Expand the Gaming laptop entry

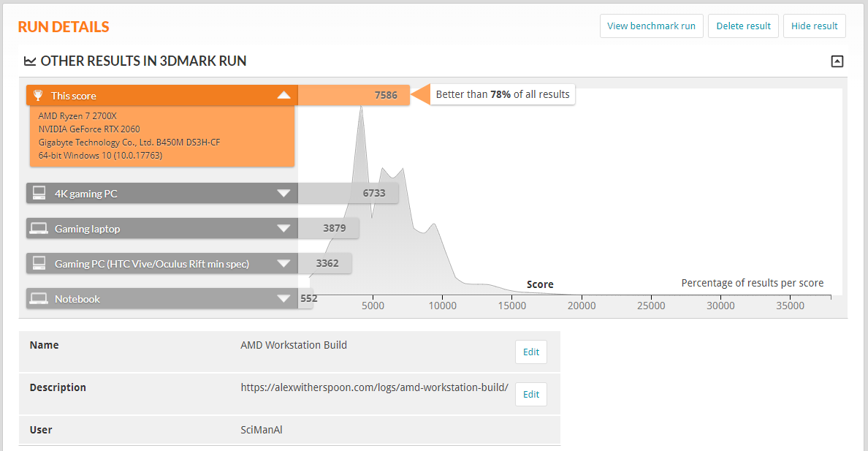pyautogui.click(x=284, y=229)
